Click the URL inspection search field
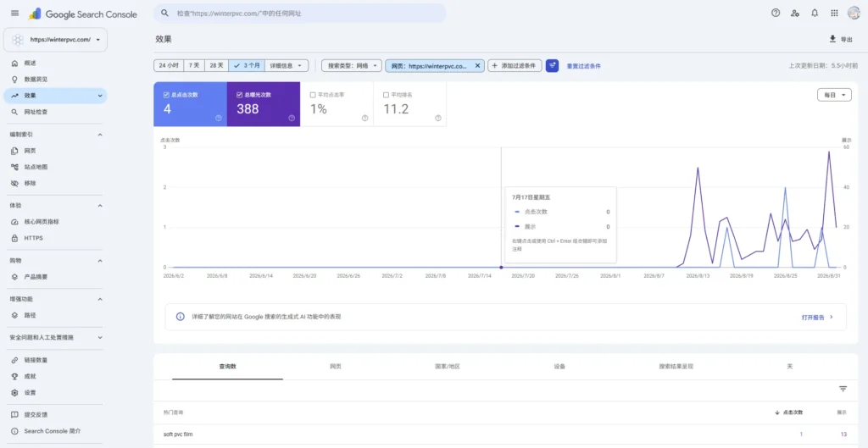868x448 pixels. pos(300,13)
